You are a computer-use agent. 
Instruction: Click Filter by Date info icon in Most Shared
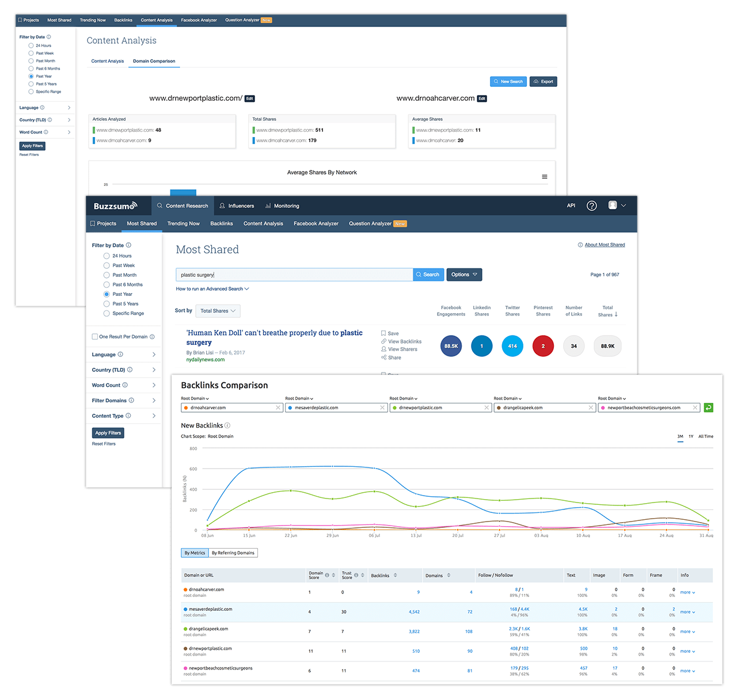click(x=128, y=245)
